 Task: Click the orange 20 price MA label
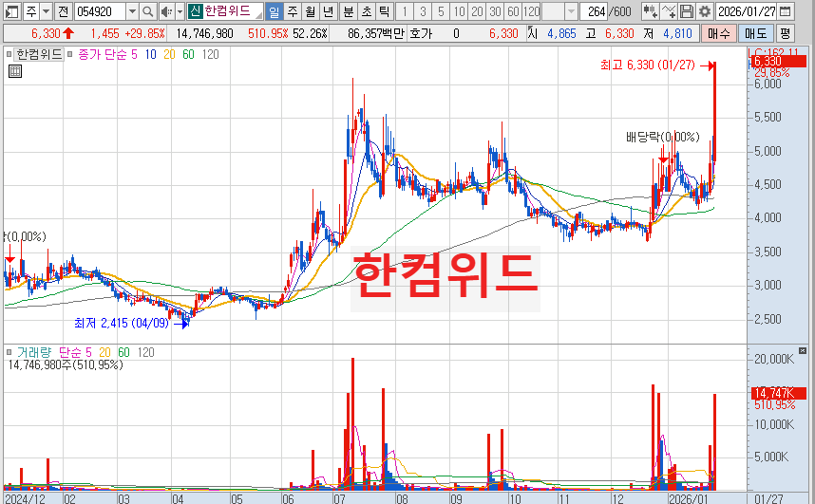(169, 54)
